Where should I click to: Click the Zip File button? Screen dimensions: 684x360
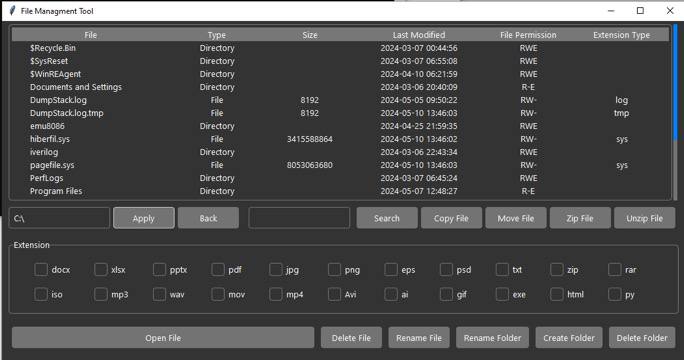[580, 218]
